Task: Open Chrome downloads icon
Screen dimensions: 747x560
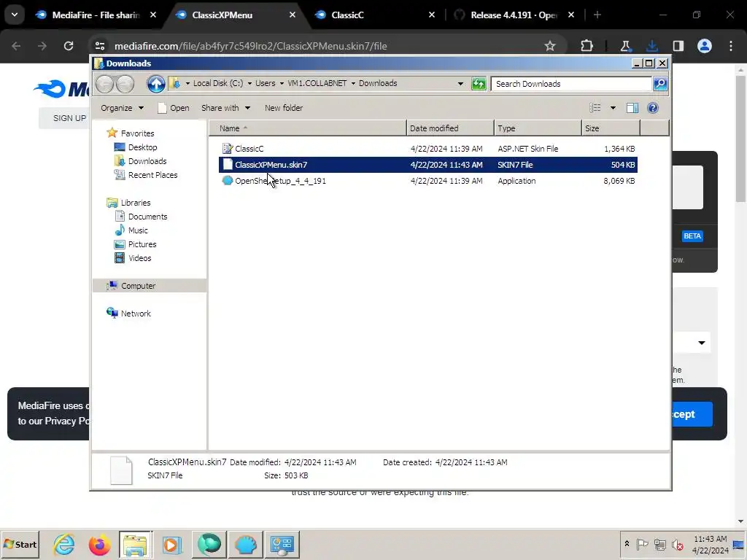Action: tap(652, 46)
